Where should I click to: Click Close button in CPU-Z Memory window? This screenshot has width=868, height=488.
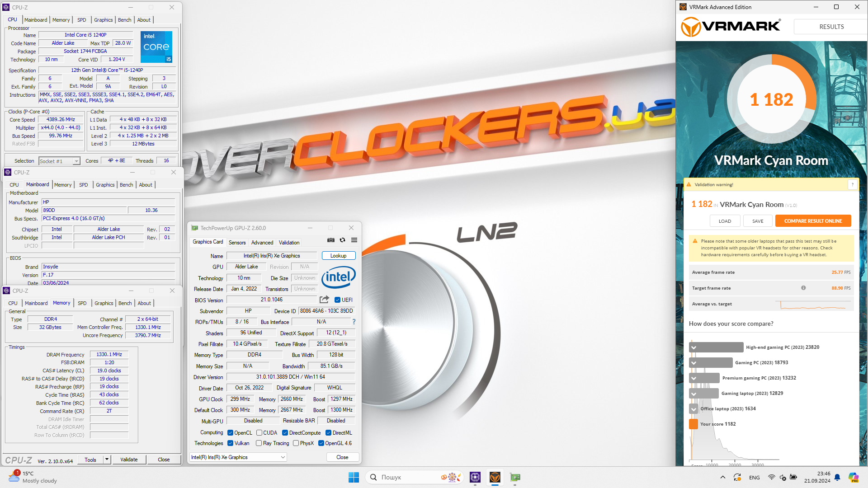164,460
